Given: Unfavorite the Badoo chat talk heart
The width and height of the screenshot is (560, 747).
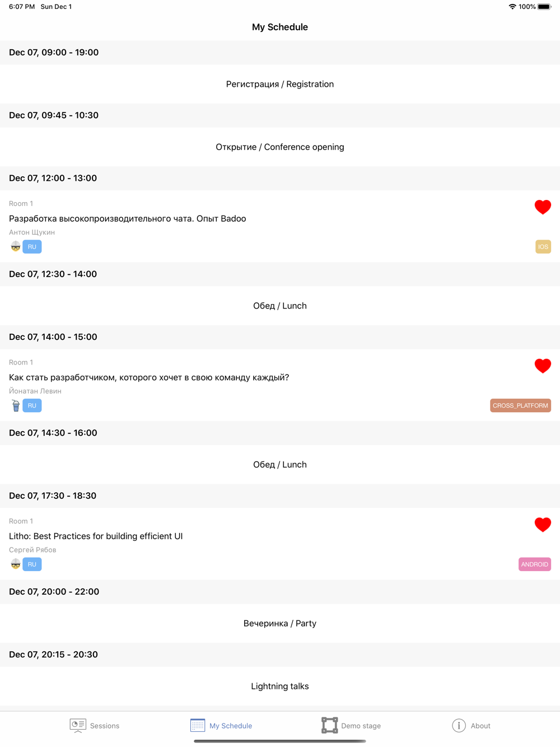Looking at the screenshot, I should (x=542, y=207).
